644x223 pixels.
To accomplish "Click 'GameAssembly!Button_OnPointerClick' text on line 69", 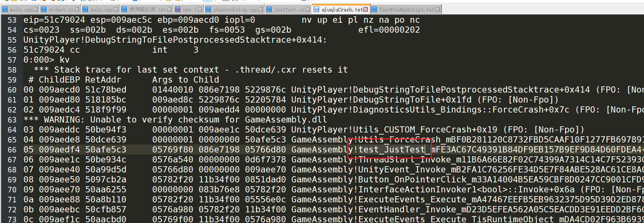I will (x=379, y=180).
